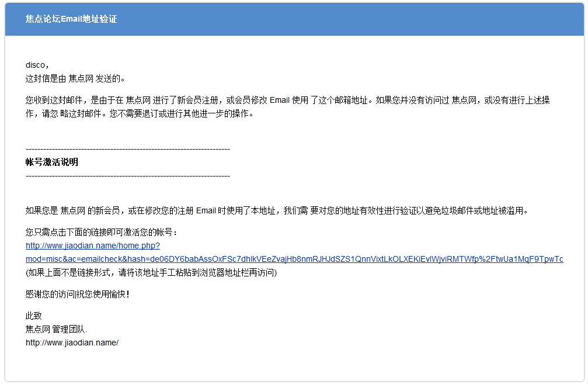The image size is (588, 384).
Task: Click the 焦点论坛Email地址验证 header title
Action: click(71, 19)
